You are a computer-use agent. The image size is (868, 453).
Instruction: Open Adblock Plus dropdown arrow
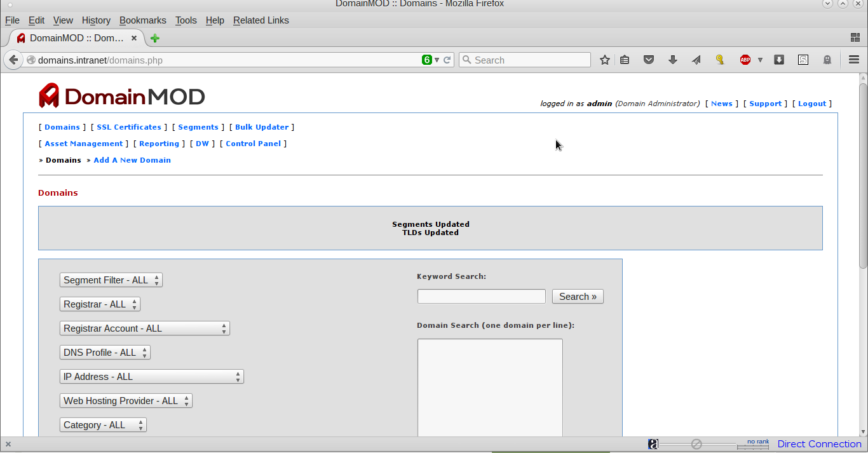click(x=760, y=60)
